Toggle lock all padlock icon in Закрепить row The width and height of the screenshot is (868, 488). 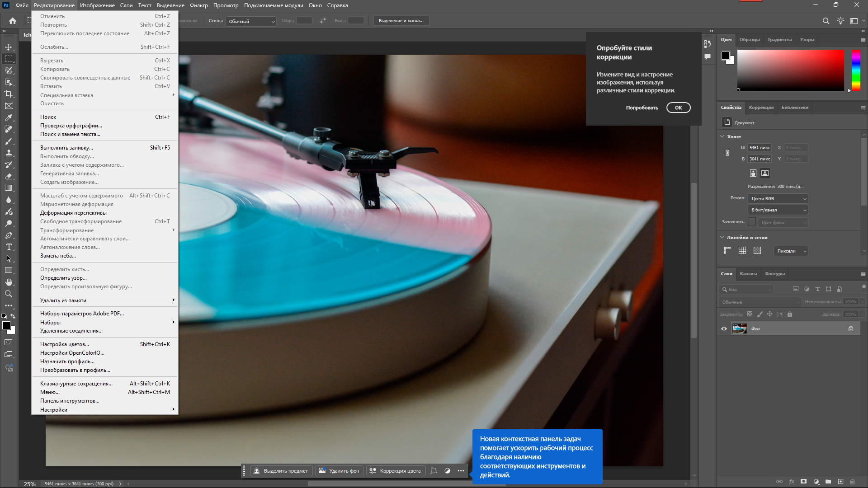pyautogui.click(x=790, y=314)
